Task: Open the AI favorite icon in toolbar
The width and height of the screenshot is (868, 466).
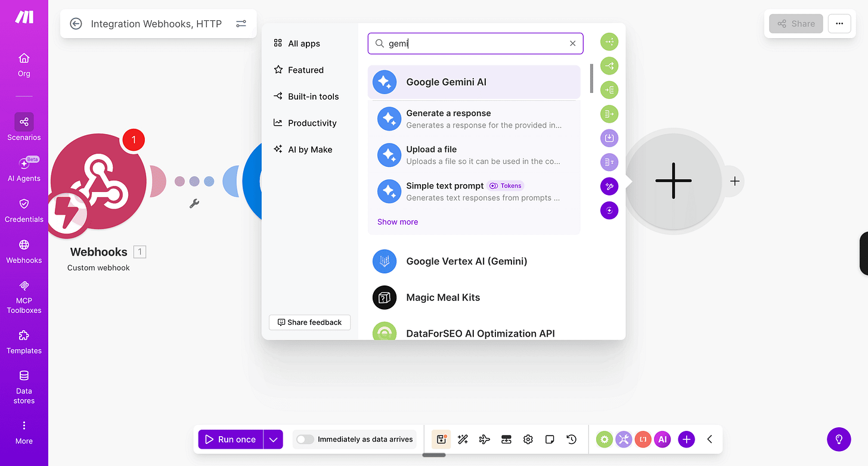Action: click(x=662, y=439)
